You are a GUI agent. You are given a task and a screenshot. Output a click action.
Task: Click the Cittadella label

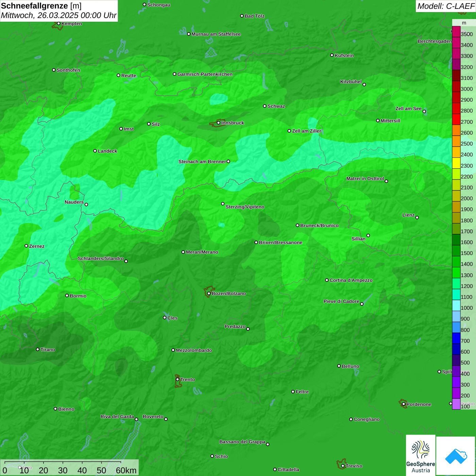tap(288, 470)
